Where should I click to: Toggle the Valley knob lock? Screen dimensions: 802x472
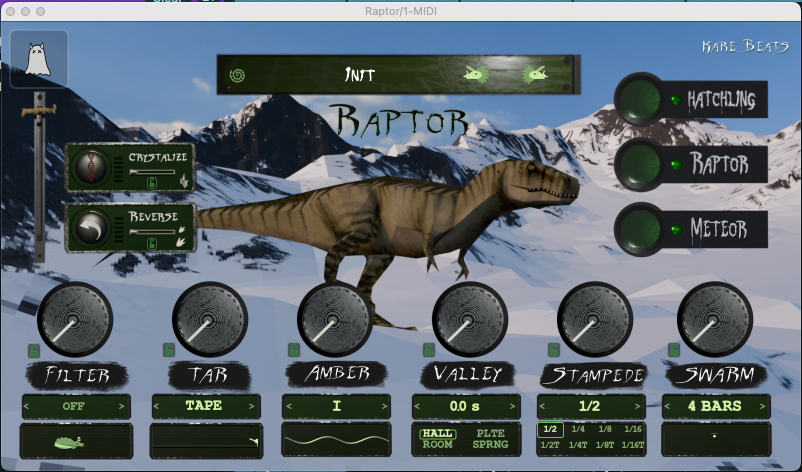tap(429, 350)
